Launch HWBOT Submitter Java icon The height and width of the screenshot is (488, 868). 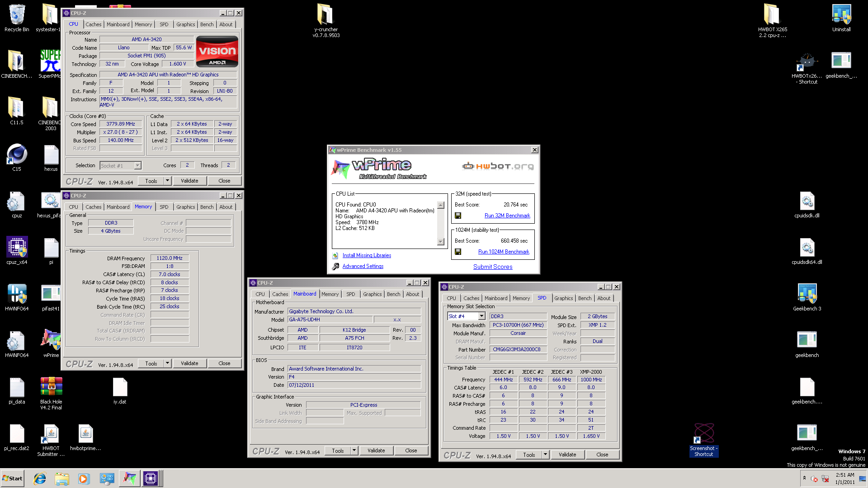point(51,441)
